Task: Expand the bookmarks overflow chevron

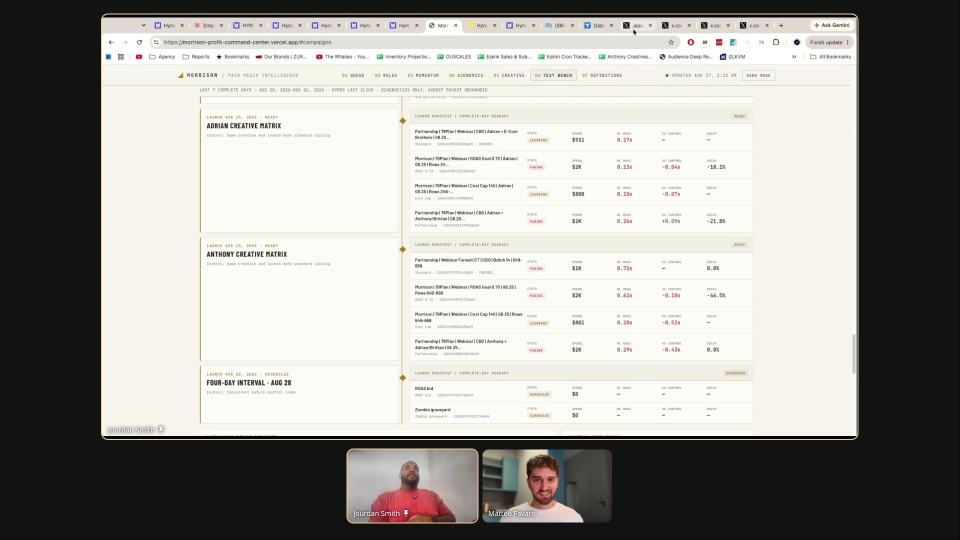Action: [794, 57]
